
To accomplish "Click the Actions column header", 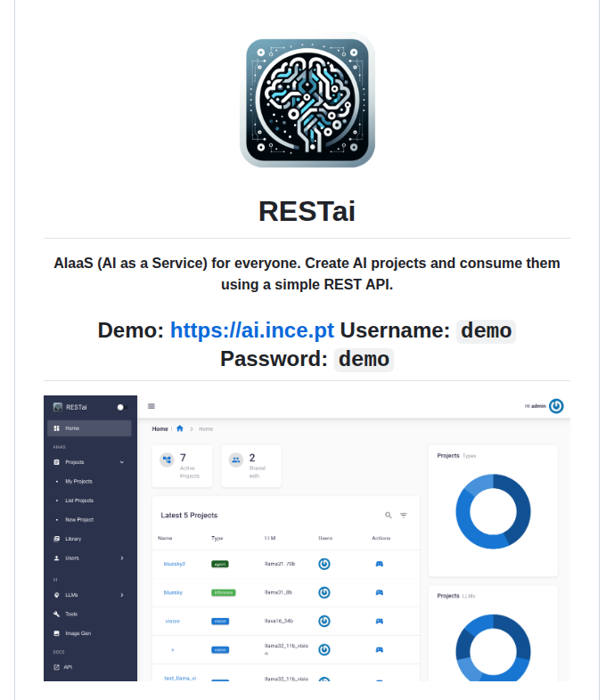I will (x=381, y=538).
